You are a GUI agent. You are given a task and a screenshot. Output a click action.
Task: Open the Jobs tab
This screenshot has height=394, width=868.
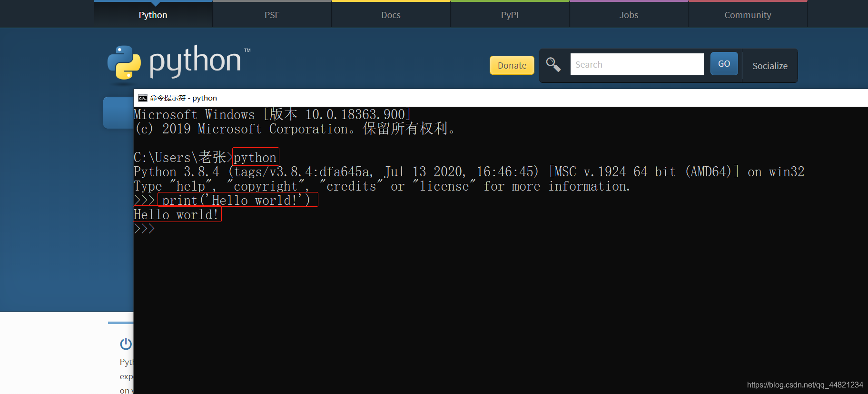pos(629,15)
